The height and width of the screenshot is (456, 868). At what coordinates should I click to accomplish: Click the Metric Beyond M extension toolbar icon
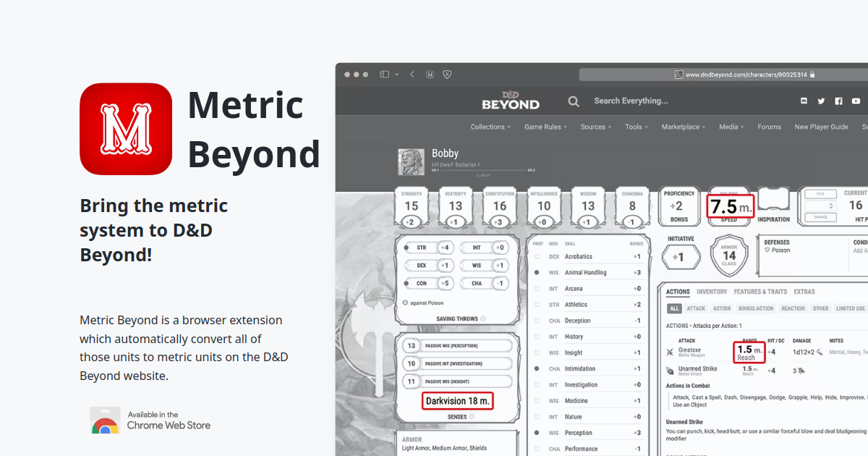tap(430, 74)
